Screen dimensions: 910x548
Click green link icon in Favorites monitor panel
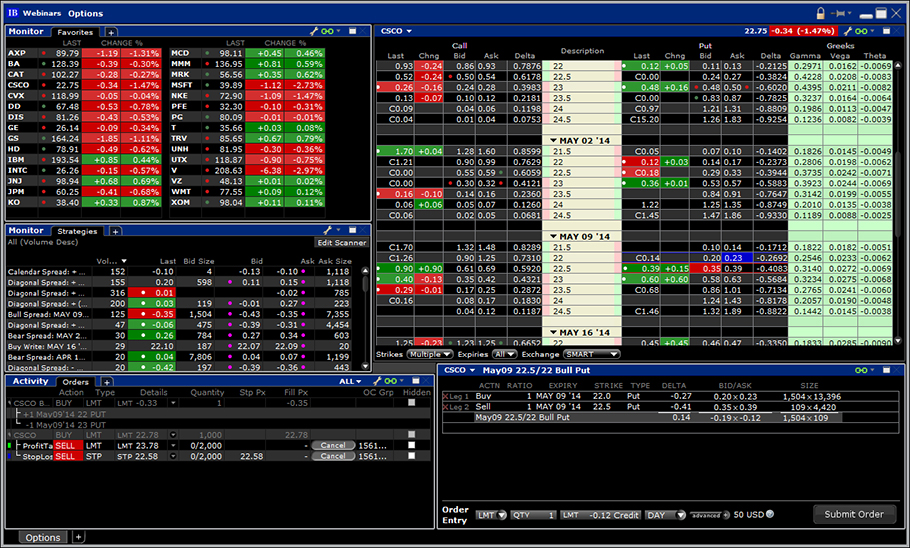click(328, 31)
